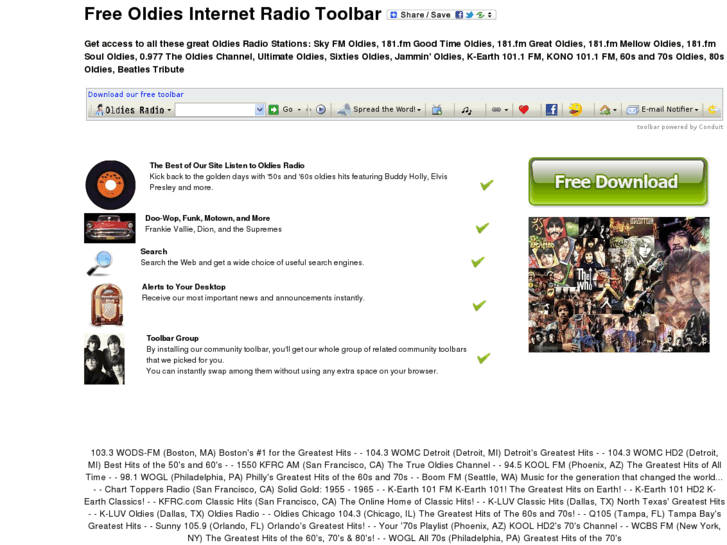727x545 pixels.
Task: Click the 'Doo-Wop, Funk, Motown, and More' heading
Action: click(207, 218)
